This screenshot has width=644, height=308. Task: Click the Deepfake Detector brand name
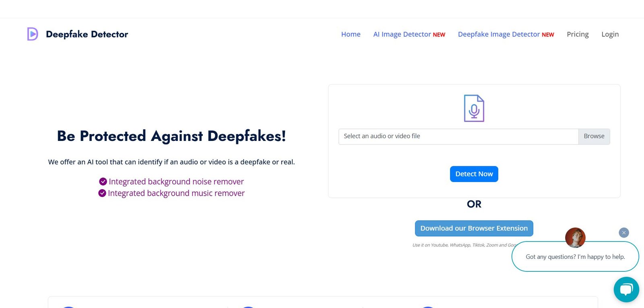[87, 34]
